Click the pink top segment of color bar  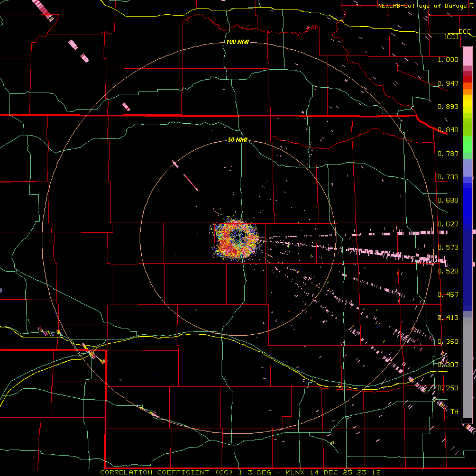coord(467,56)
